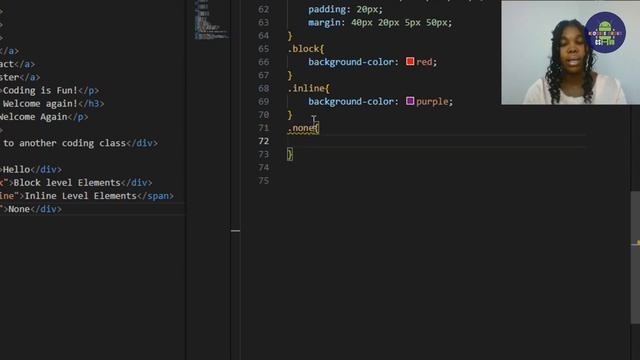Click the 'None' div line
640x360 pixels.
pos(31,209)
